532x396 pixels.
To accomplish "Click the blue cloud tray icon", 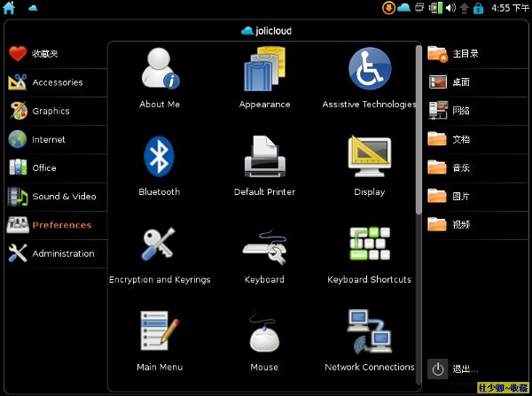I will click(403, 7).
